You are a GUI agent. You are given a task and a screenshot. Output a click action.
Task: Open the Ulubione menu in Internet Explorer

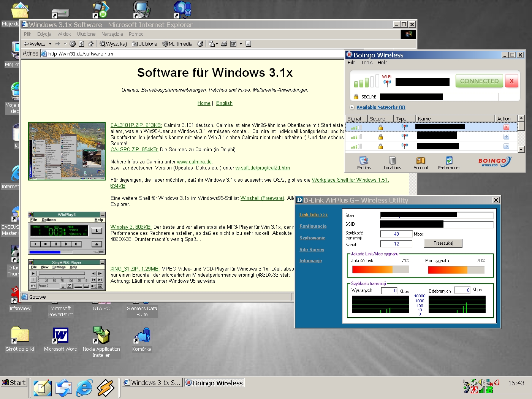click(x=86, y=34)
